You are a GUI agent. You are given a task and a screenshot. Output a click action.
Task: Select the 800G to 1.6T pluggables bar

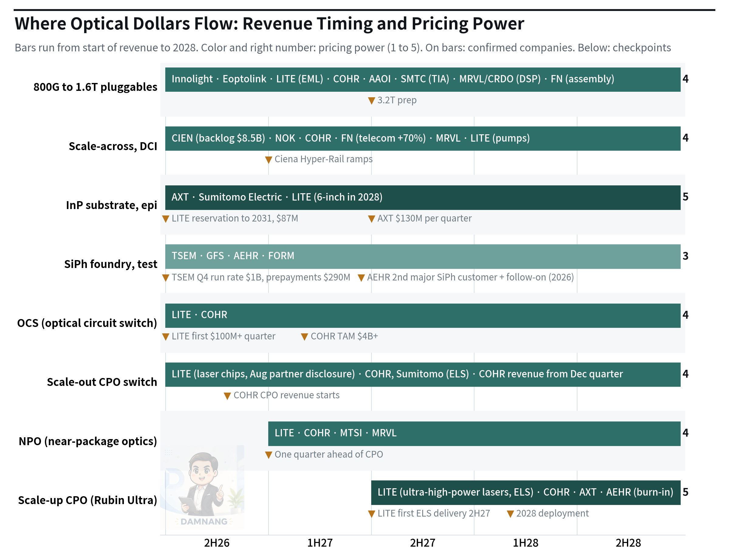click(x=423, y=80)
